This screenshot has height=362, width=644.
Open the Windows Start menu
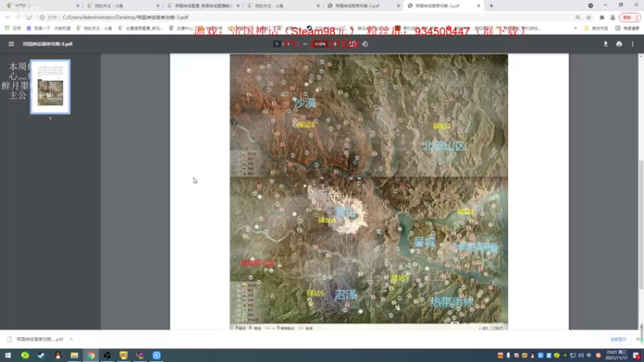[x=8, y=356]
